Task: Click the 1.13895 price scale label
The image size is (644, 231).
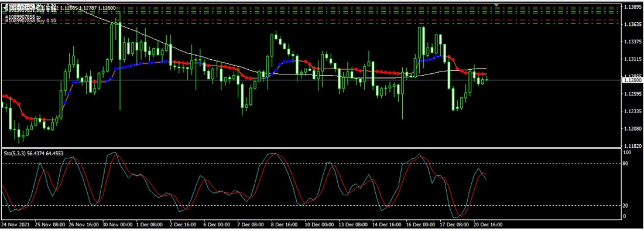Action: click(633, 7)
